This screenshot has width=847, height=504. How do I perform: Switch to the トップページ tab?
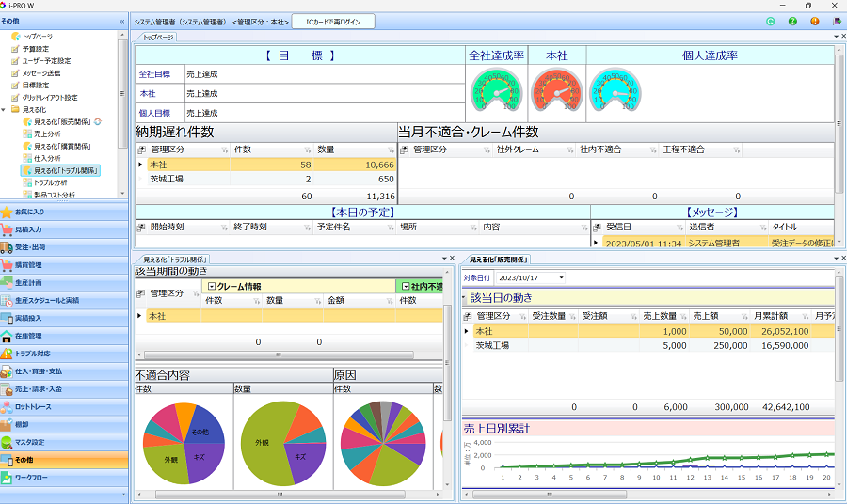pos(158,37)
